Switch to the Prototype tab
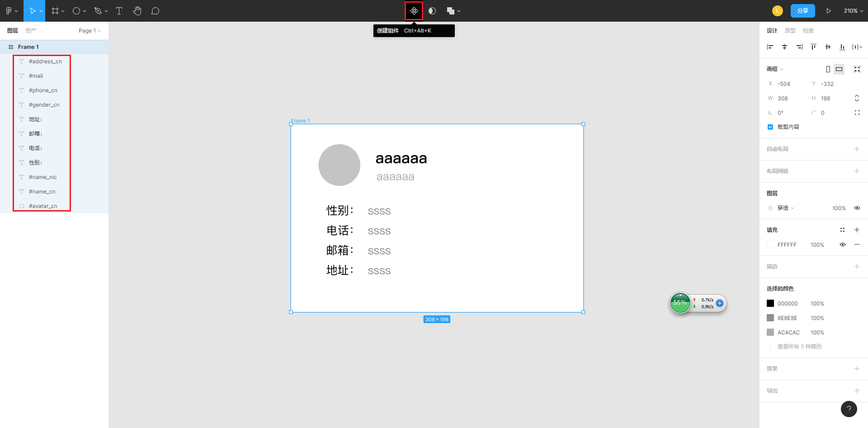The image size is (868, 428). click(790, 31)
